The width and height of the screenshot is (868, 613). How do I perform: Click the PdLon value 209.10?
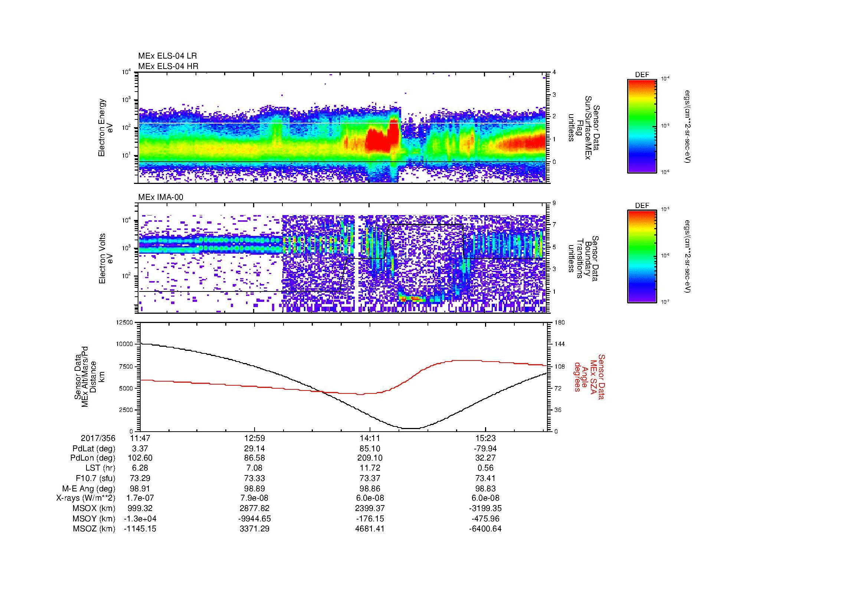[370, 458]
